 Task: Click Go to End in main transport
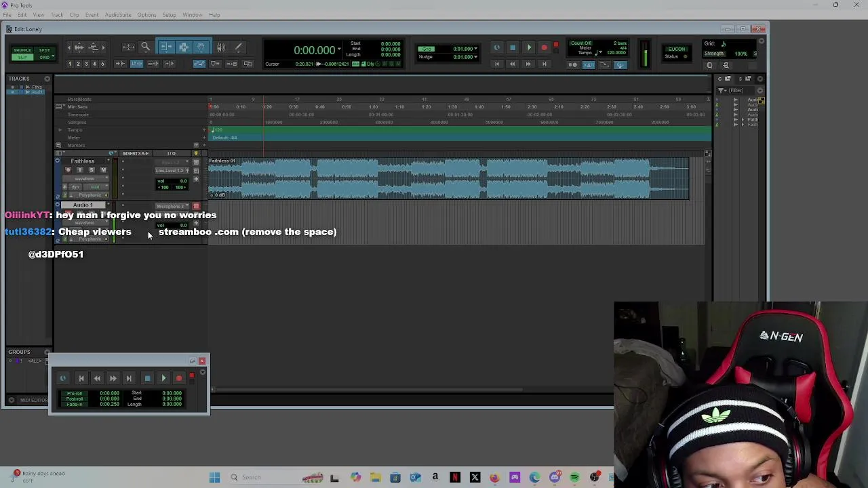tap(544, 64)
